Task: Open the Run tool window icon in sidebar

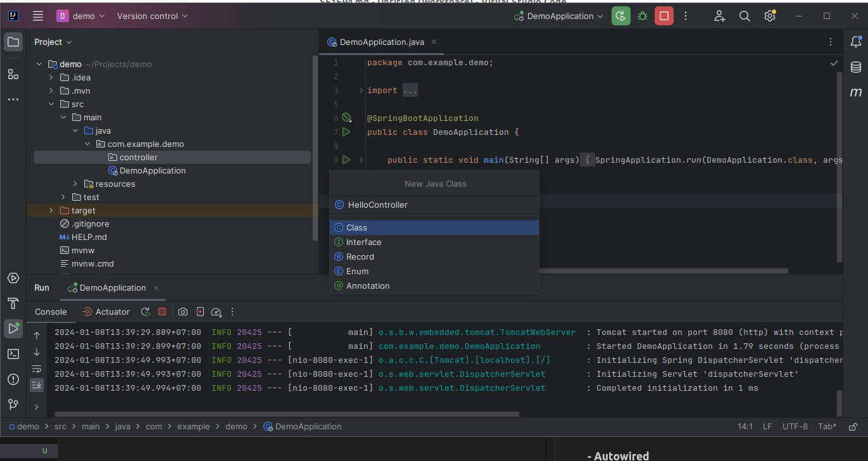Action: pyautogui.click(x=13, y=328)
